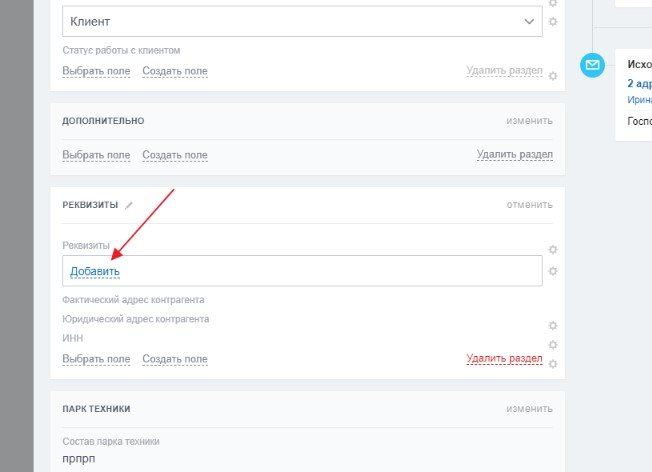Open gear settings for the Клиент field
Screen dimensions: 652x472
553,21
